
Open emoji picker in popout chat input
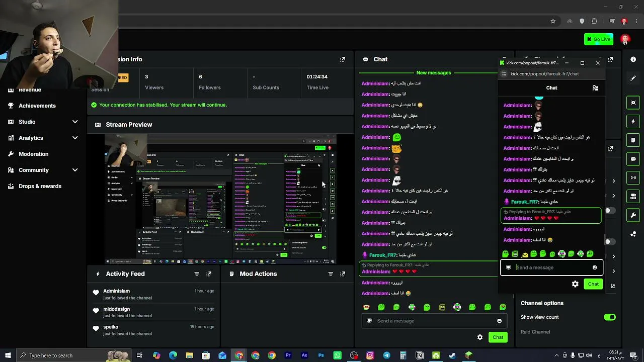click(594, 267)
